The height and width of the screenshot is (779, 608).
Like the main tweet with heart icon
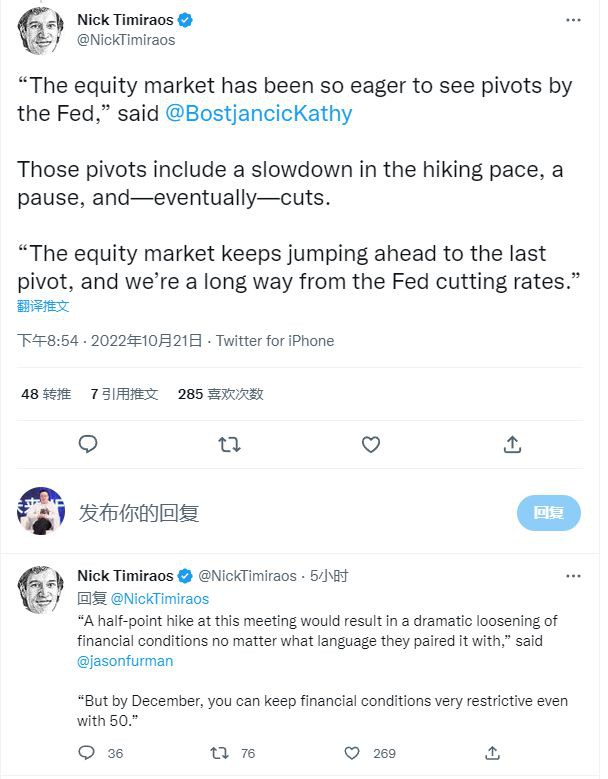tap(371, 444)
